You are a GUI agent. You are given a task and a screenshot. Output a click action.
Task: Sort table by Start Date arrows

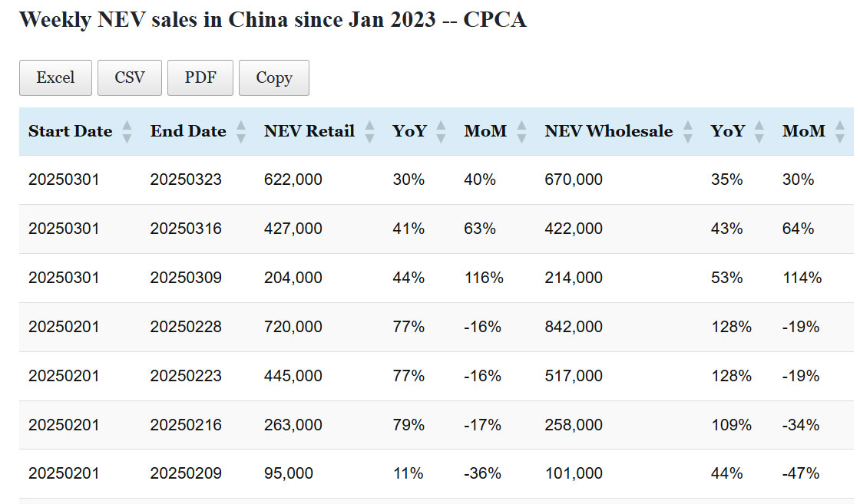pos(127,132)
